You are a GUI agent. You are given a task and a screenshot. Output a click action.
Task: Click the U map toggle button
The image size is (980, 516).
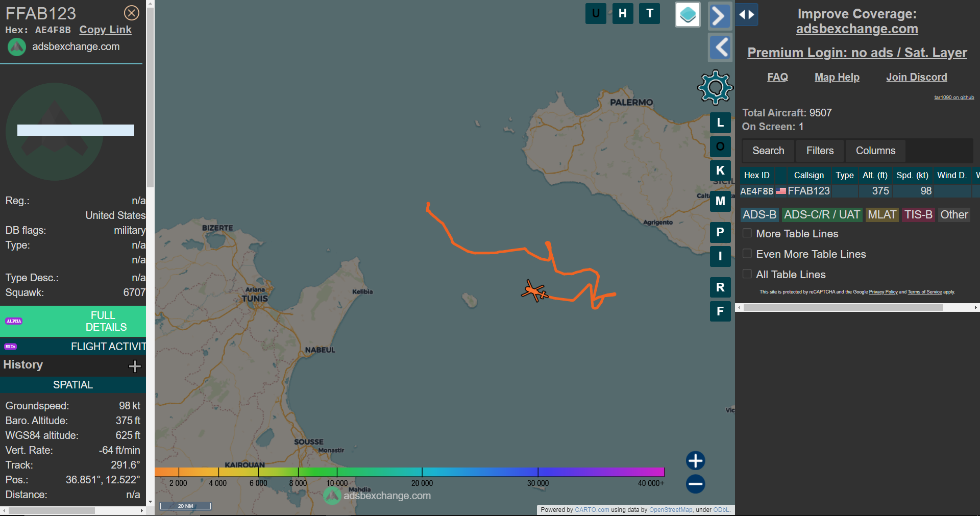(596, 13)
